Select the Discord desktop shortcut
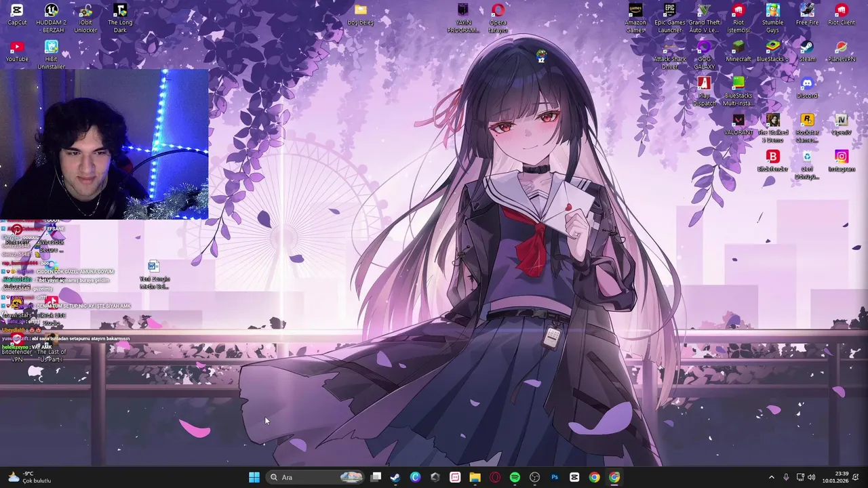This screenshot has height=488, width=868. point(807,88)
